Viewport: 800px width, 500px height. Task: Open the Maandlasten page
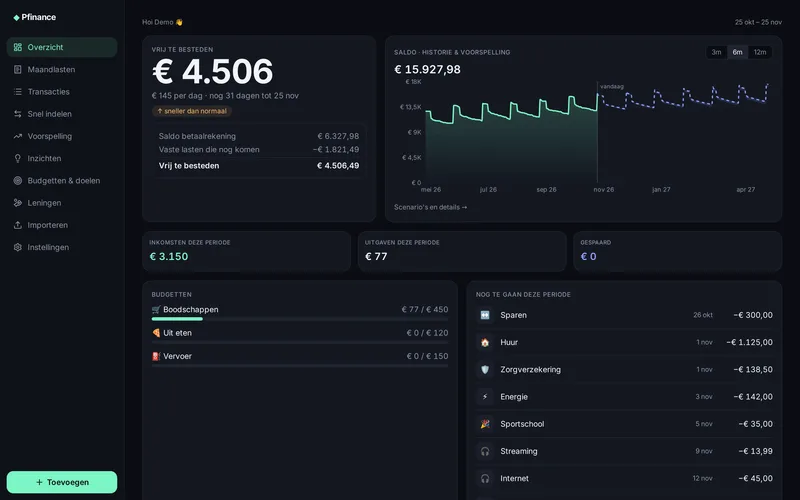point(62,69)
